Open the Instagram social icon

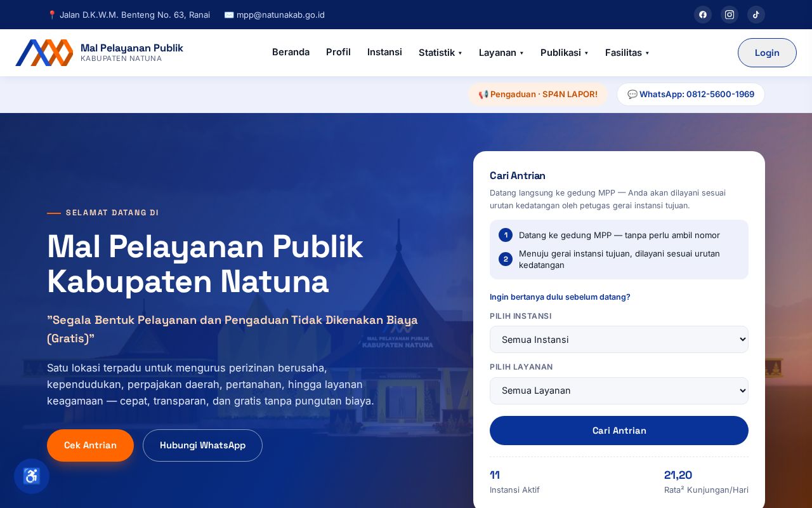click(x=730, y=15)
